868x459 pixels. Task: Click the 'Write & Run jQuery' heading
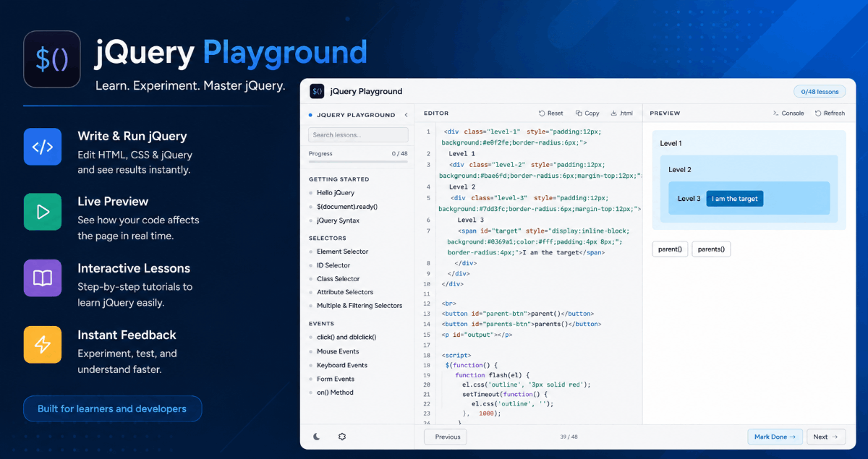tap(132, 136)
